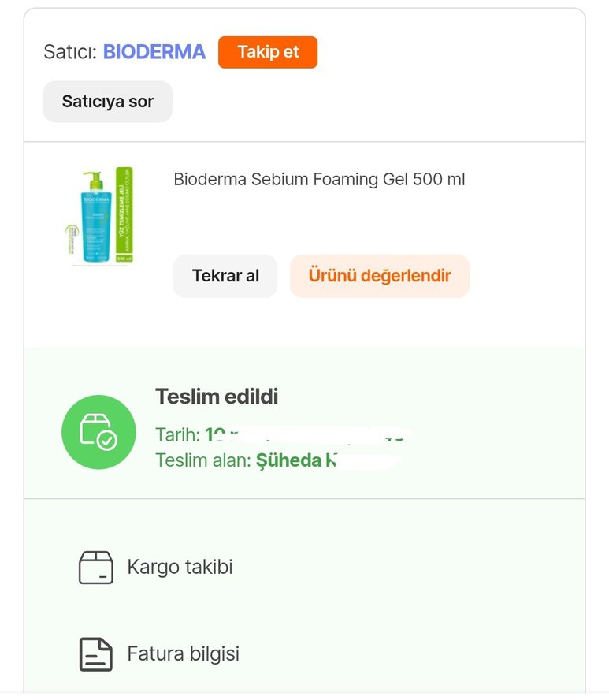
Task: Click the box lid on the cargo tracking icon
Action: (96, 557)
